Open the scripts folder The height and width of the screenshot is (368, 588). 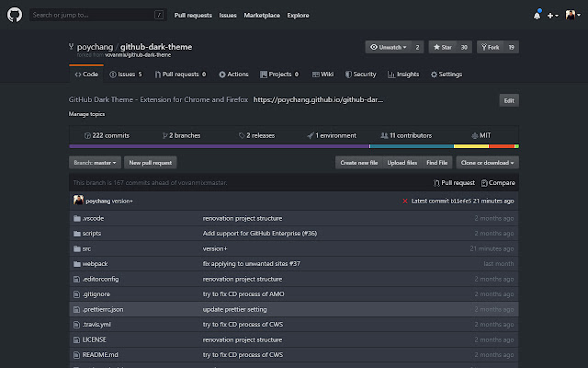click(92, 234)
